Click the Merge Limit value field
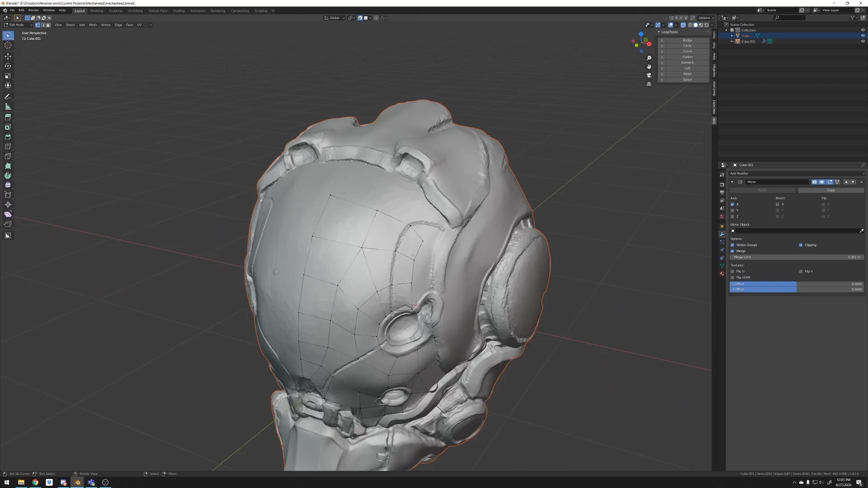Screen dimensions: 868x488 pos(797,257)
